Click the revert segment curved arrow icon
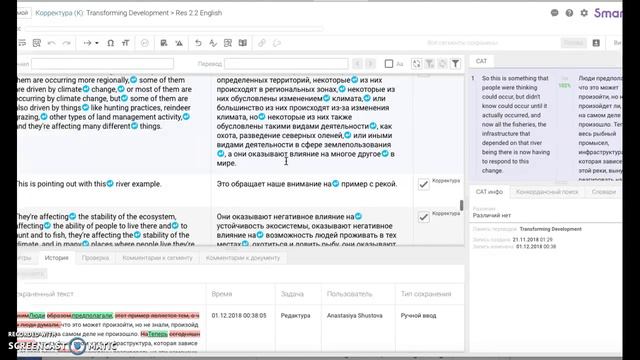The width and height of the screenshot is (640, 360). (x=198, y=43)
